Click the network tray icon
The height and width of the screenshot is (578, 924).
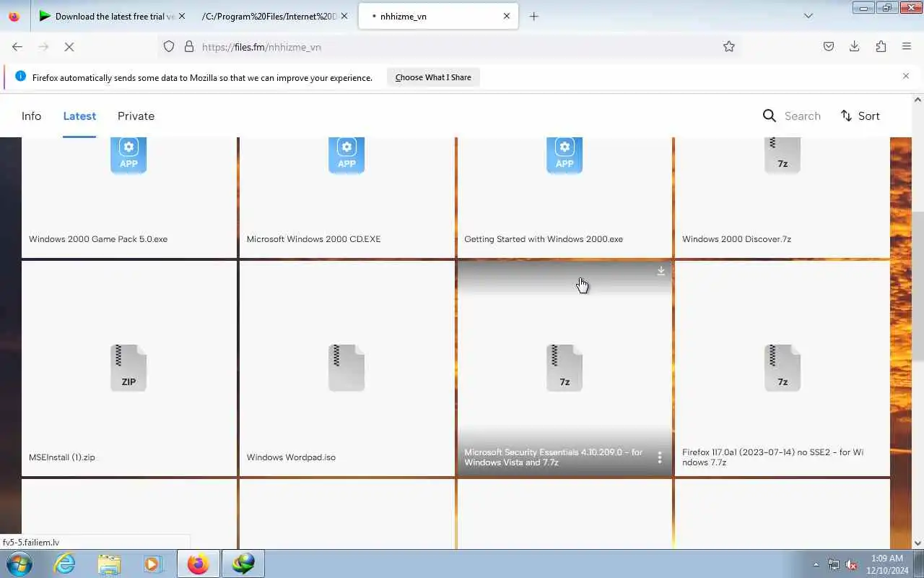834,565
